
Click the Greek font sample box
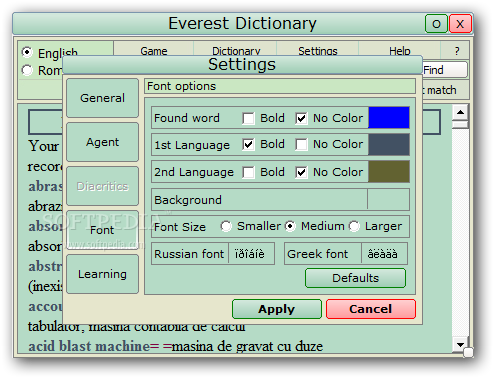tap(384, 254)
